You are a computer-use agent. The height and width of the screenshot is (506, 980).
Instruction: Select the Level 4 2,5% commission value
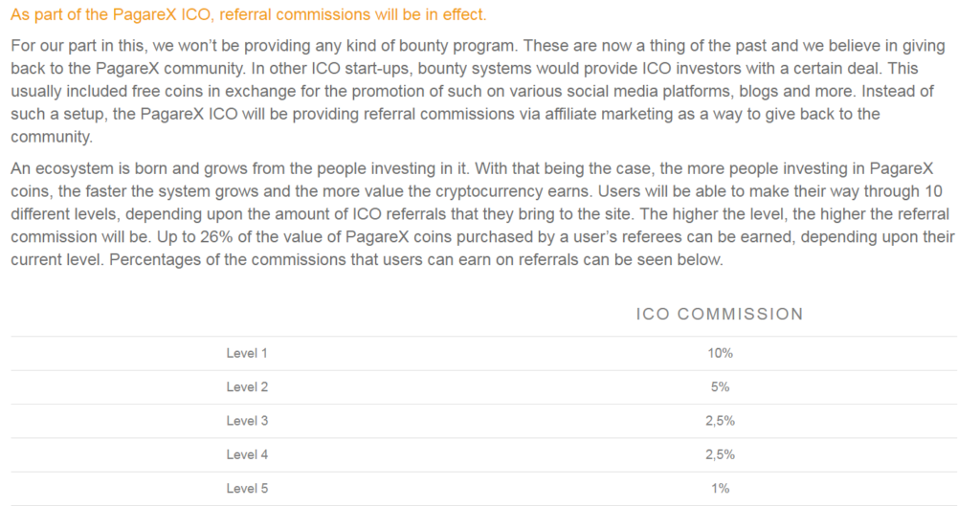[x=720, y=454]
